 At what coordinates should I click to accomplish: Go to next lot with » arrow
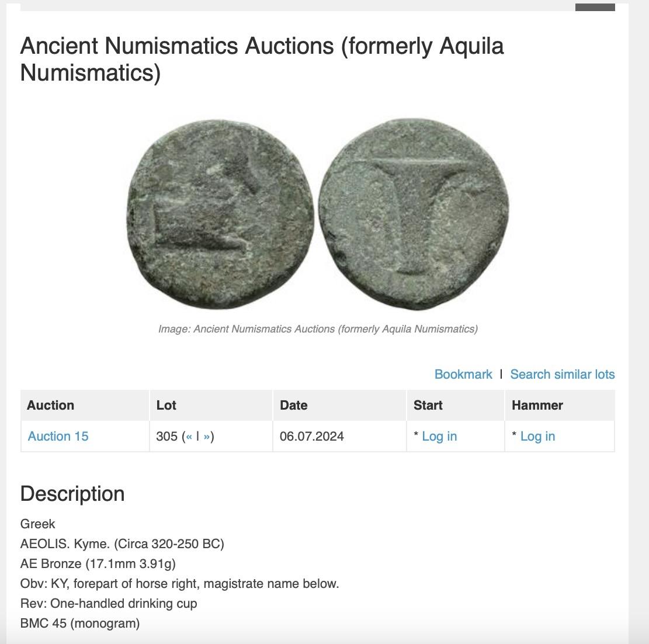click(x=207, y=437)
